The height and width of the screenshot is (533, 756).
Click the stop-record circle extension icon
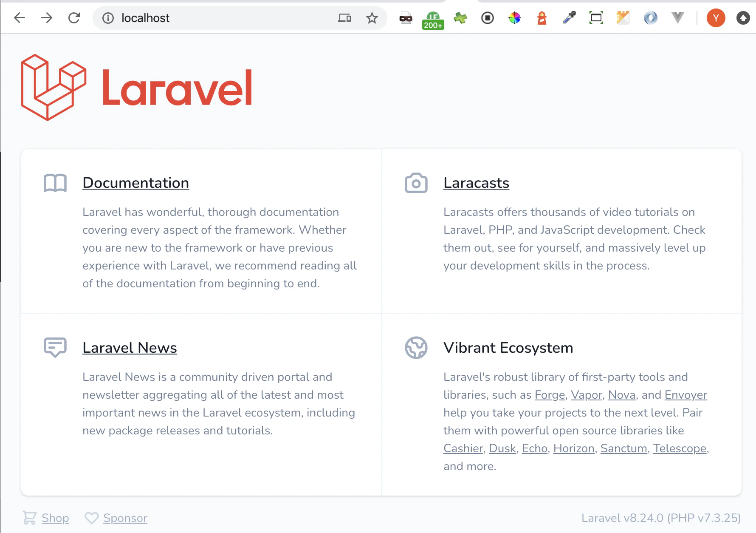point(488,18)
